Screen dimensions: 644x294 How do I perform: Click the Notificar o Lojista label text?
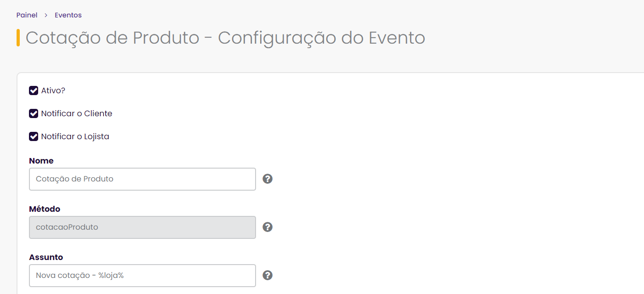(75, 136)
